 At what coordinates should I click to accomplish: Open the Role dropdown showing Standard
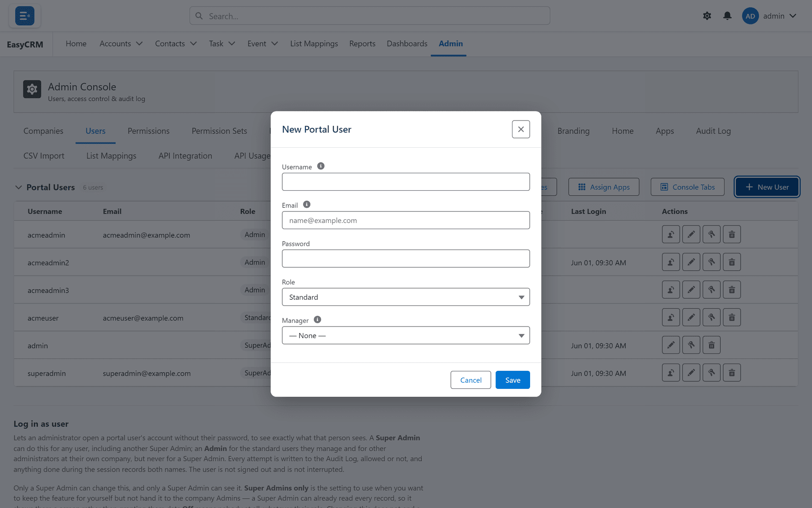pos(406,297)
